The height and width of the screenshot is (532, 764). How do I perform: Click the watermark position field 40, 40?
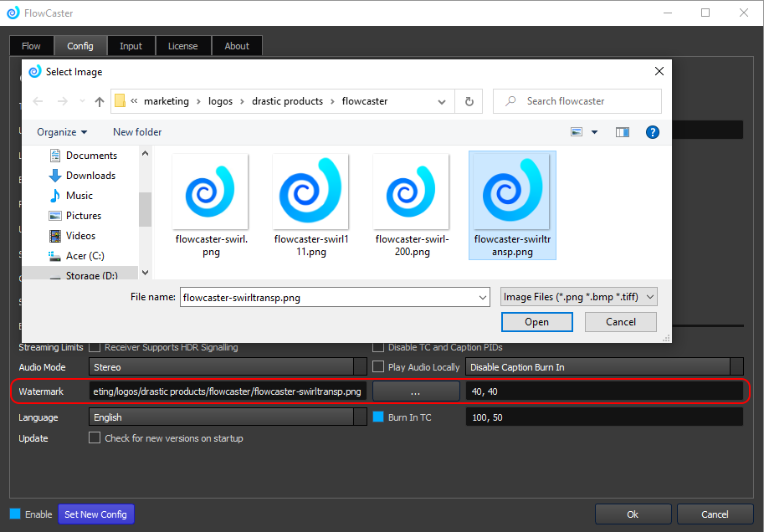(x=604, y=391)
